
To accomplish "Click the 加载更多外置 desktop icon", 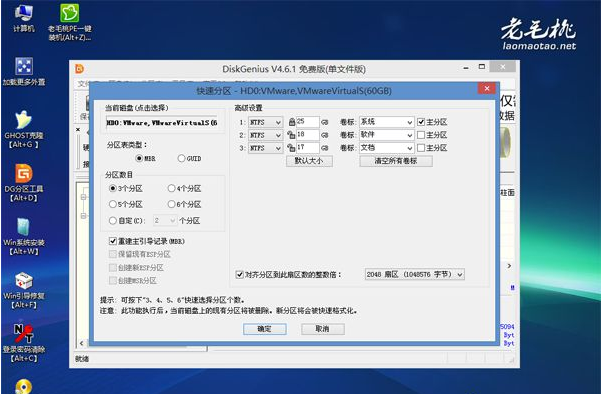I will point(24,71).
